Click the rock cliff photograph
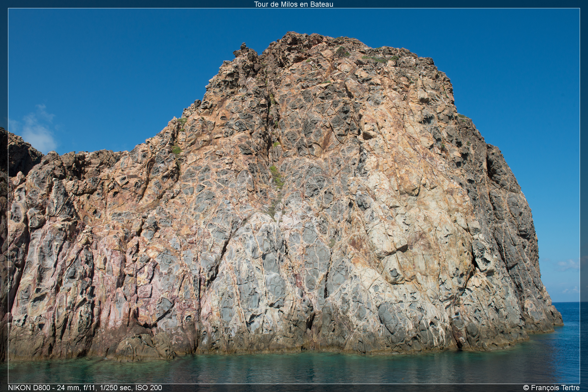 (x=294, y=196)
